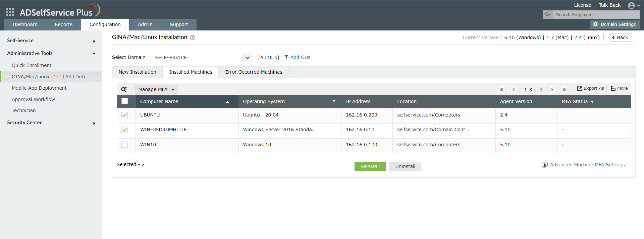Open the Reports tab

pyautogui.click(x=63, y=24)
